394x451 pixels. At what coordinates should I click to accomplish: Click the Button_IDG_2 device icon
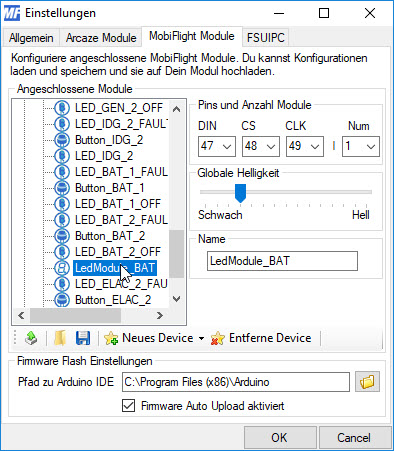tap(62, 140)
